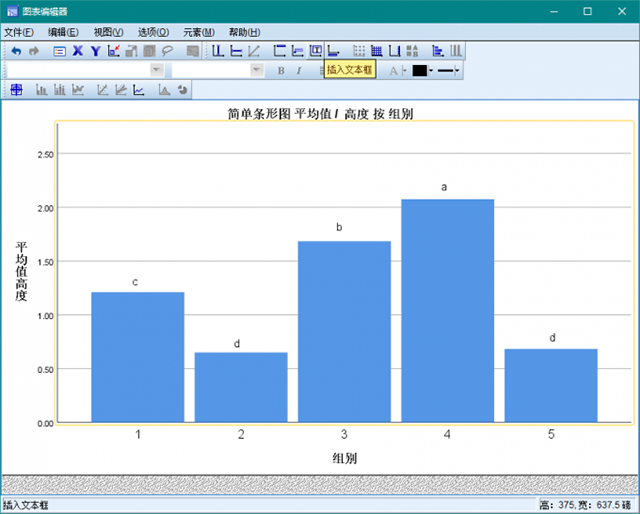The width and height of the screenshot is (640, 514).
Task: Click the distribution curve icon
Action: click(x=164, y=89)
